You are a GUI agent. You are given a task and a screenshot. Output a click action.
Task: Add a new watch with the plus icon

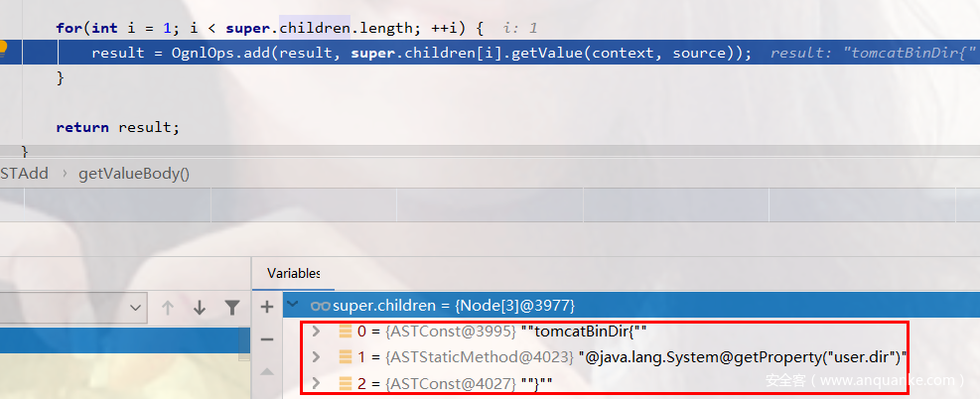click(266, 307)
